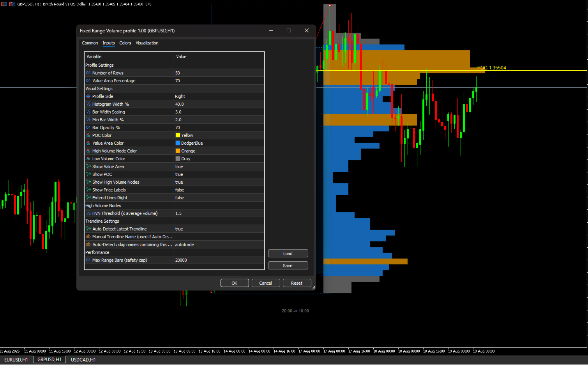Click the Low Volume Color palette icon
This screenshot has width=588, height=365.
88,159
